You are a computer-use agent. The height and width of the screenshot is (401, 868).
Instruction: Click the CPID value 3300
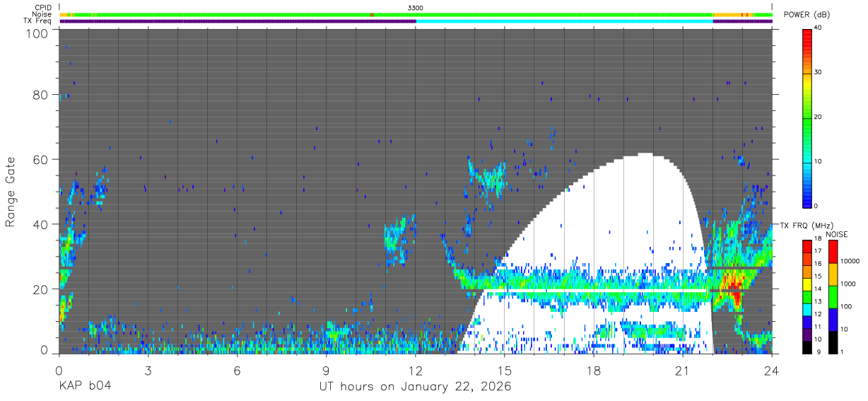(x=416, y=8)
